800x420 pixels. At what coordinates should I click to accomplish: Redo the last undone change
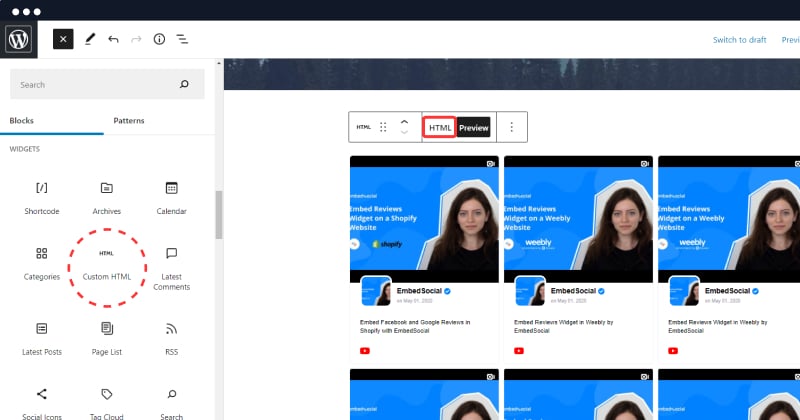point(136,39)
